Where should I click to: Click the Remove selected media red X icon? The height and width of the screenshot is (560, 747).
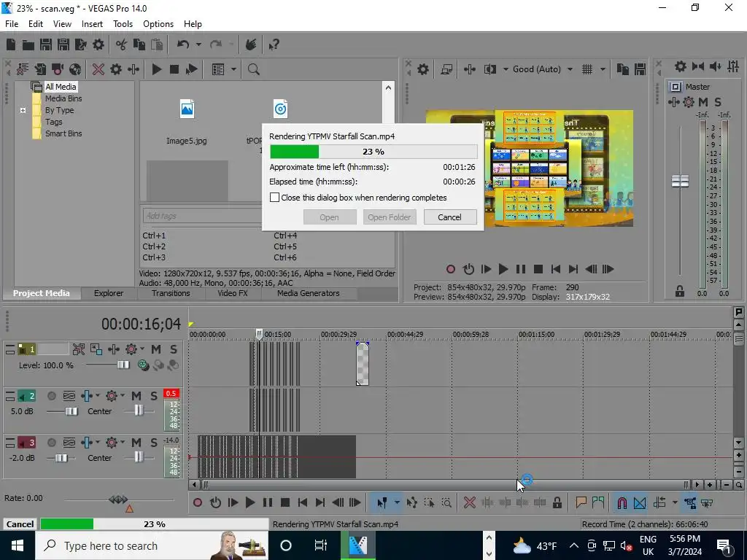[98, 69]
